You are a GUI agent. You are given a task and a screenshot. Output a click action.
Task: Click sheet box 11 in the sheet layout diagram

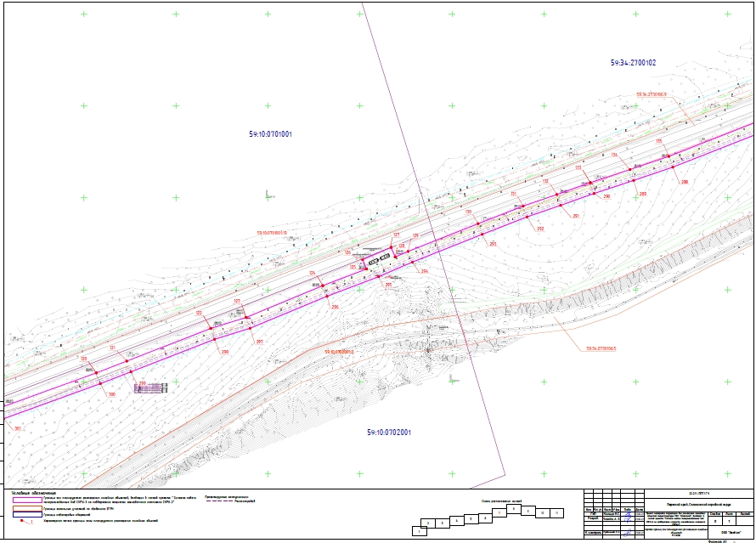556,513
